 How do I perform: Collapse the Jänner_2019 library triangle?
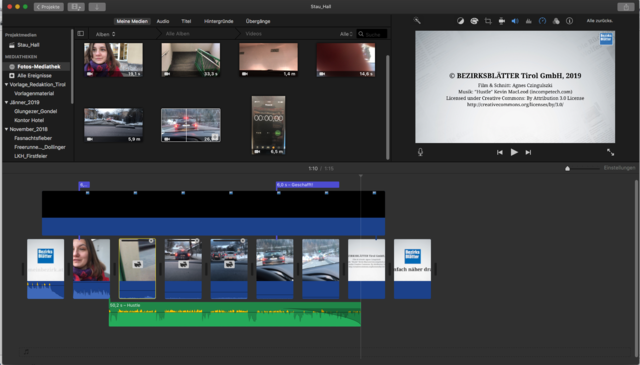pyautogui.click(x=7, y=102)
